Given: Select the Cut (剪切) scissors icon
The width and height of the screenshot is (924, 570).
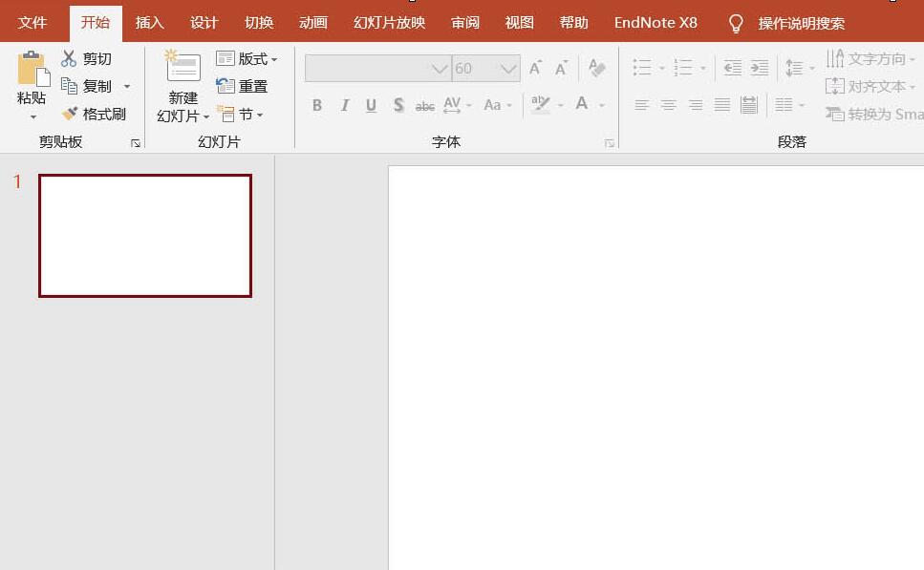Looking at the screenshot, I should pos(69,58).
